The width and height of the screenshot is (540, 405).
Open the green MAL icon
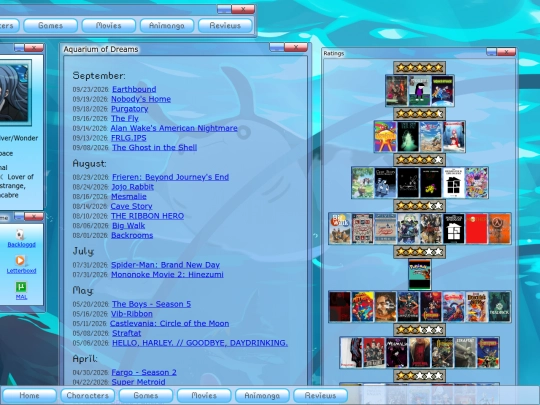21,287
